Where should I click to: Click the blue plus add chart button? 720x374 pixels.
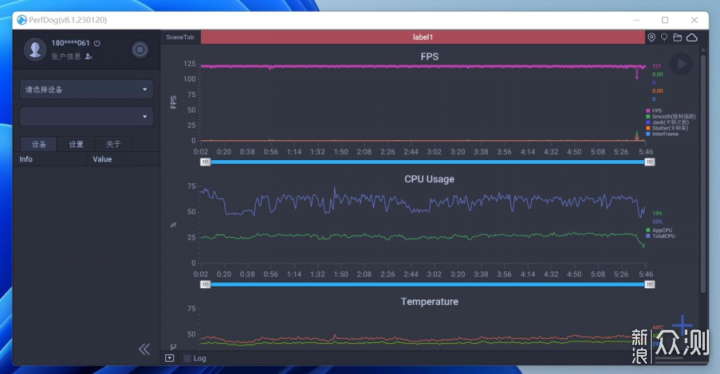pos(683,325)
